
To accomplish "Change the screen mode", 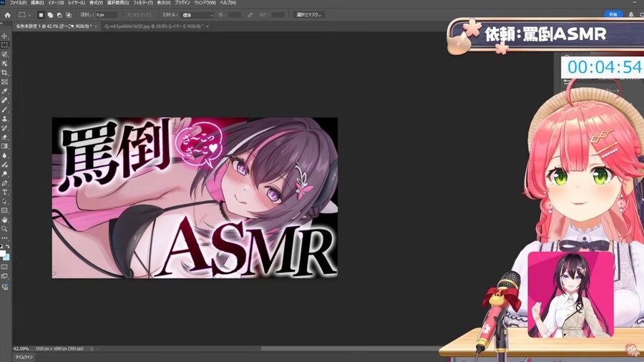I will click(x=4, y=277).
